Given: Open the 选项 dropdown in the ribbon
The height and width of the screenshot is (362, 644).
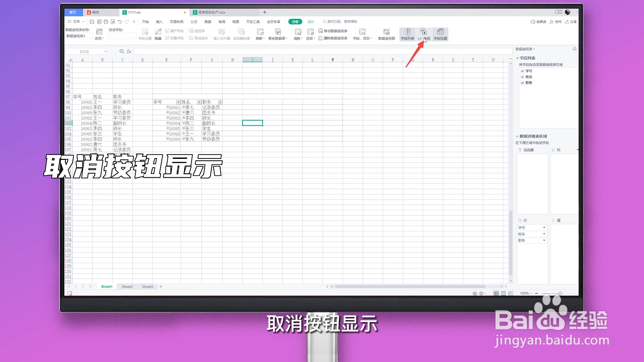Looking at the screenshot, I should click(x=99, y=38).
